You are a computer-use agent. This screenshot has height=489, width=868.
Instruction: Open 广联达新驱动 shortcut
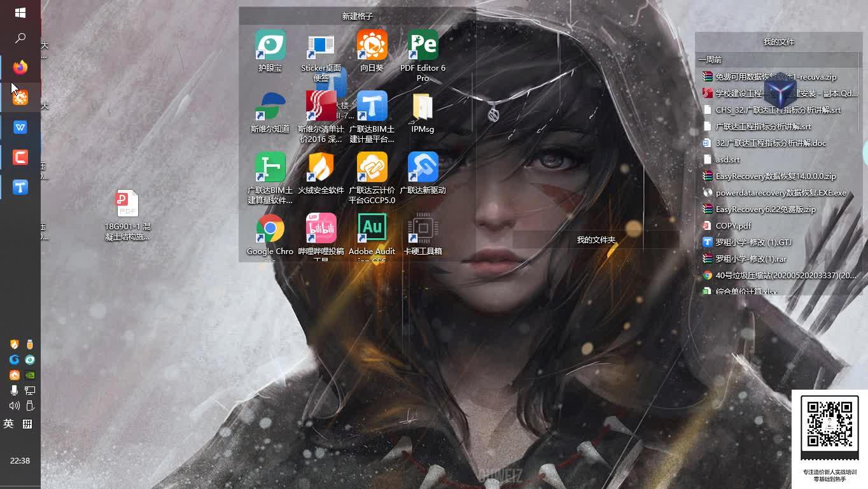(423, 173)
